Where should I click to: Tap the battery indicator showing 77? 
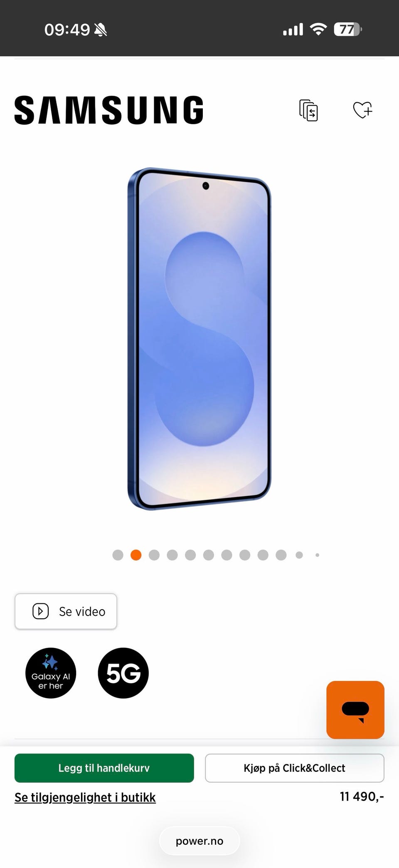click(348, 29)
